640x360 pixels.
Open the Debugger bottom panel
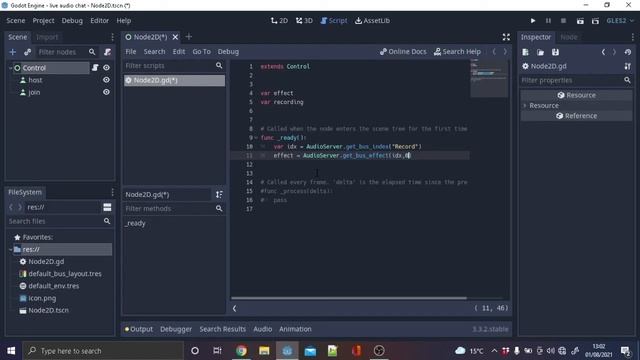pyautogui.click(x=176, y=329)
